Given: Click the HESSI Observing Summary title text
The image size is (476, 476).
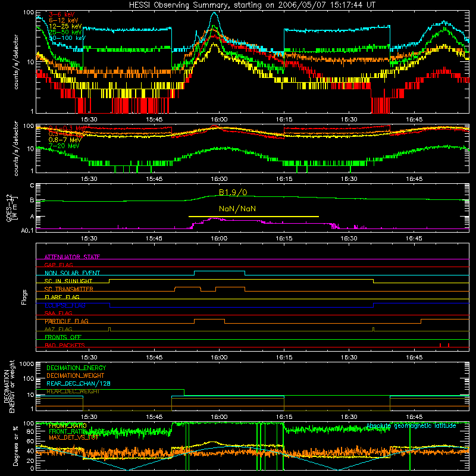Looking at the screenshot, I should tap(252, 5).
